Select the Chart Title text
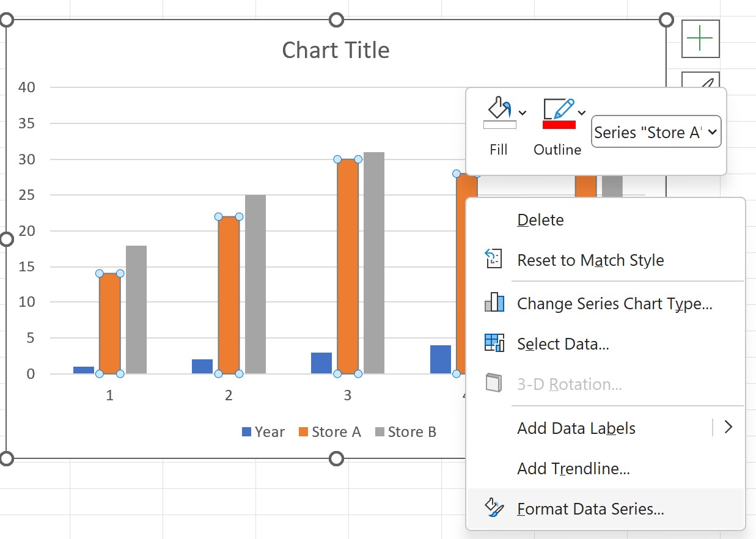 [336, 50]
